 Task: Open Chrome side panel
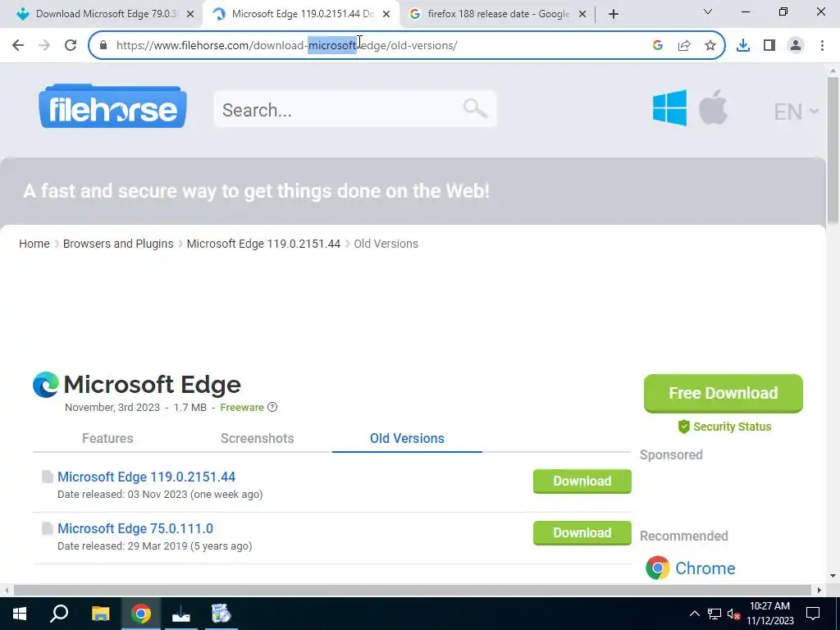[x=769, y=46]
